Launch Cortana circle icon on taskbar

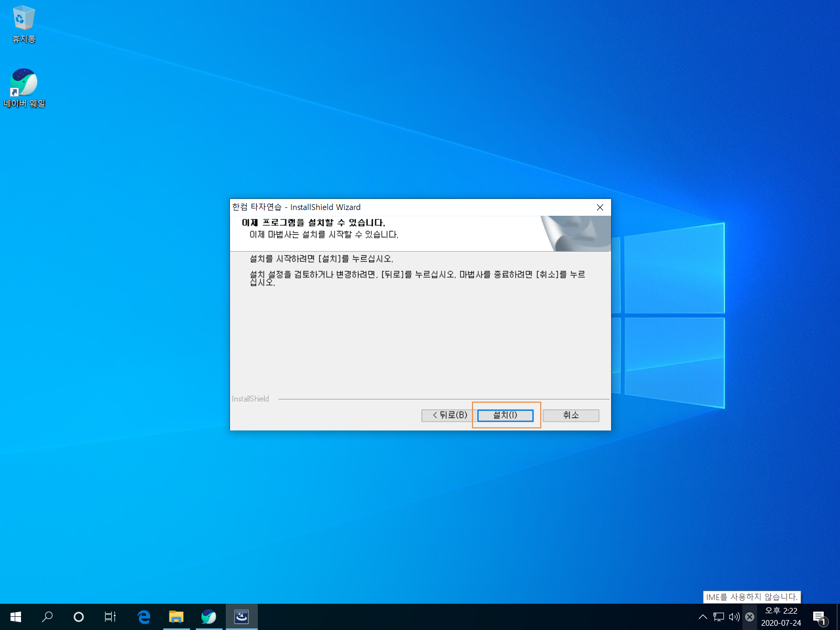[x=79, y=617]
